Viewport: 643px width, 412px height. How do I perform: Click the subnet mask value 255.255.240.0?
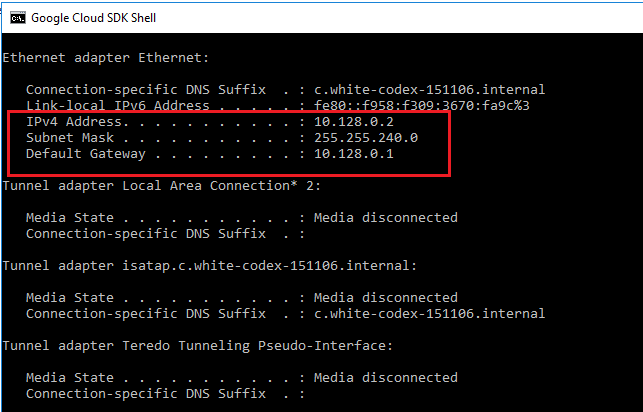pos(366,137)
